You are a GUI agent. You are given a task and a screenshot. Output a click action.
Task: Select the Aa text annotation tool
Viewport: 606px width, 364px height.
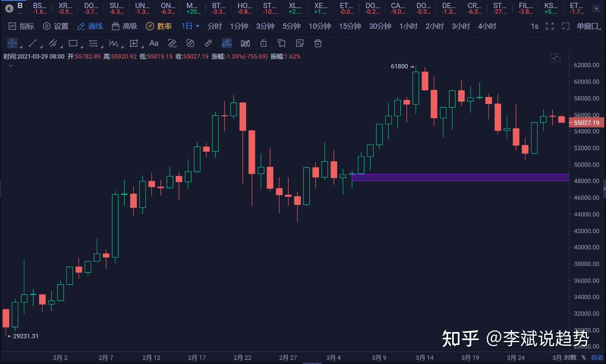pyautogui.click(x=154, y=43)
